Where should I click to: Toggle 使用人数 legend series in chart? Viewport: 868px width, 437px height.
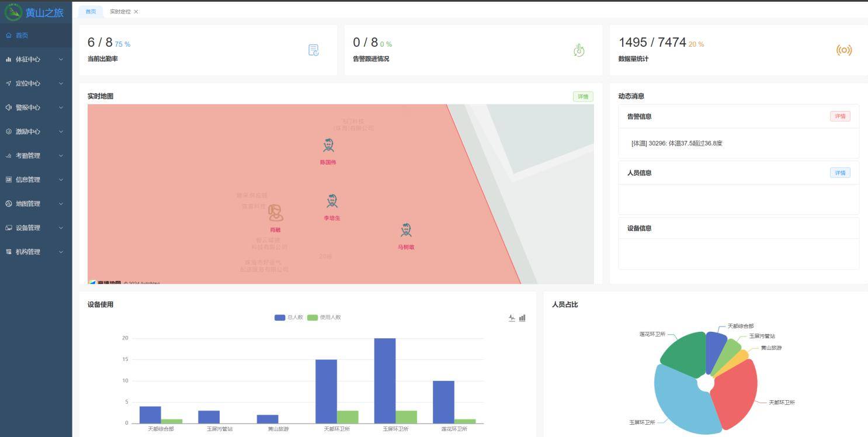(324, 317)
